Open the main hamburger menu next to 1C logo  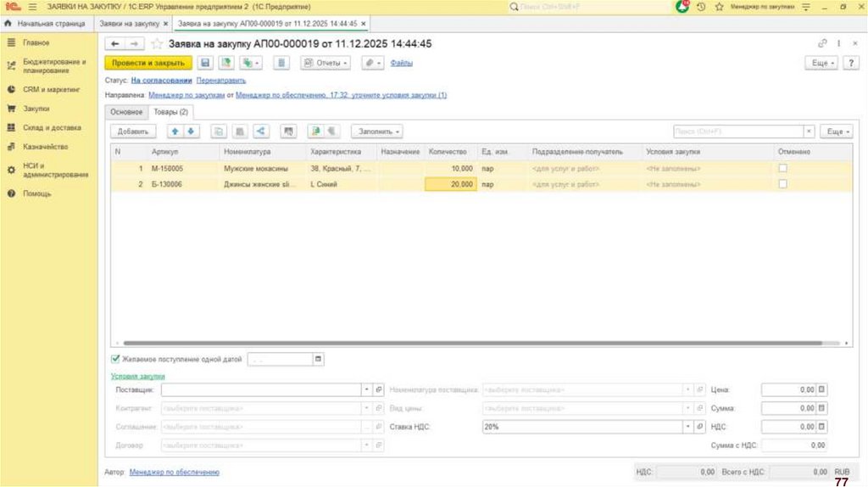click(33, 7)
